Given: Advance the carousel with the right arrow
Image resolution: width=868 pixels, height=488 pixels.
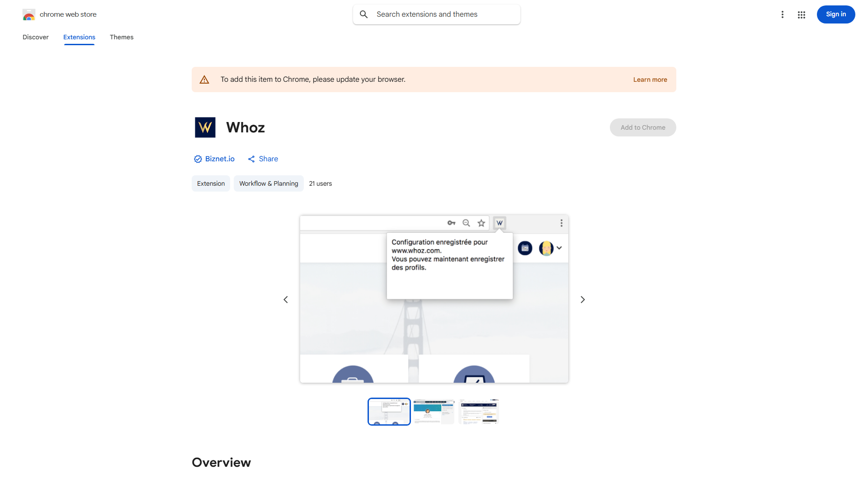Looking at the screenshot, I should coord(582,299).
